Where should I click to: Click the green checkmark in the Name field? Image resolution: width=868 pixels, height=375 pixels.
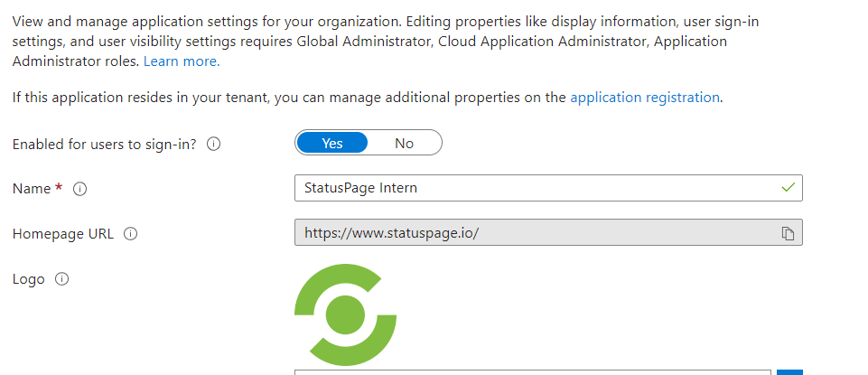788,188
